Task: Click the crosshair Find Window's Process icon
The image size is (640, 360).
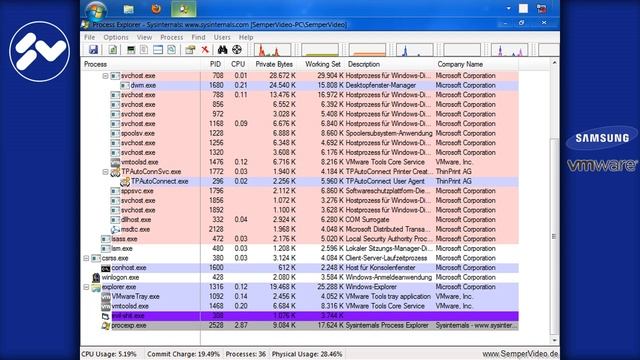Action: point(237,50)
